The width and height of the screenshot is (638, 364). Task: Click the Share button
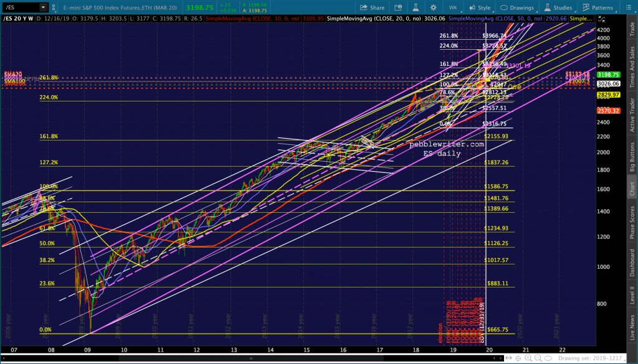pos(373,7)
